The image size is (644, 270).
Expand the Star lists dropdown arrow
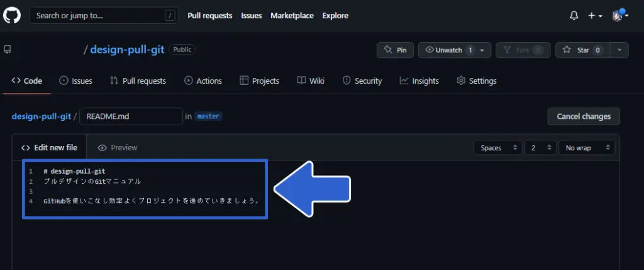[619, 50]
